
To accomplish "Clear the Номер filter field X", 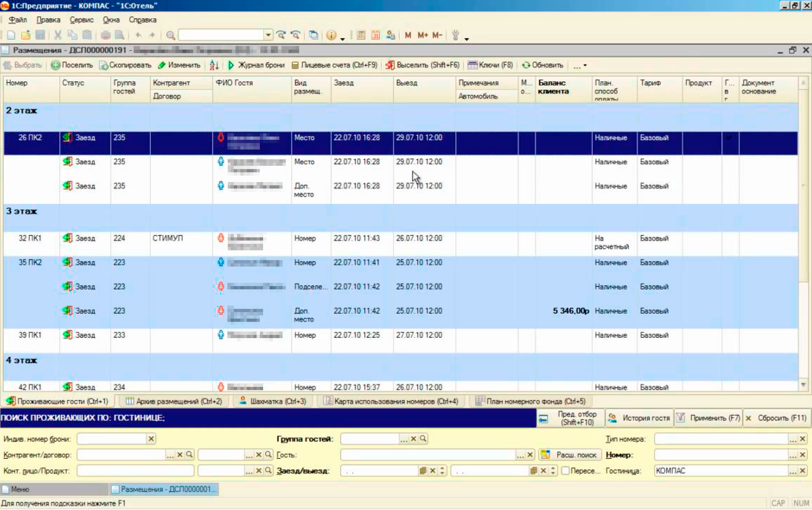I will pyautogui.click(x=802, y=455).
